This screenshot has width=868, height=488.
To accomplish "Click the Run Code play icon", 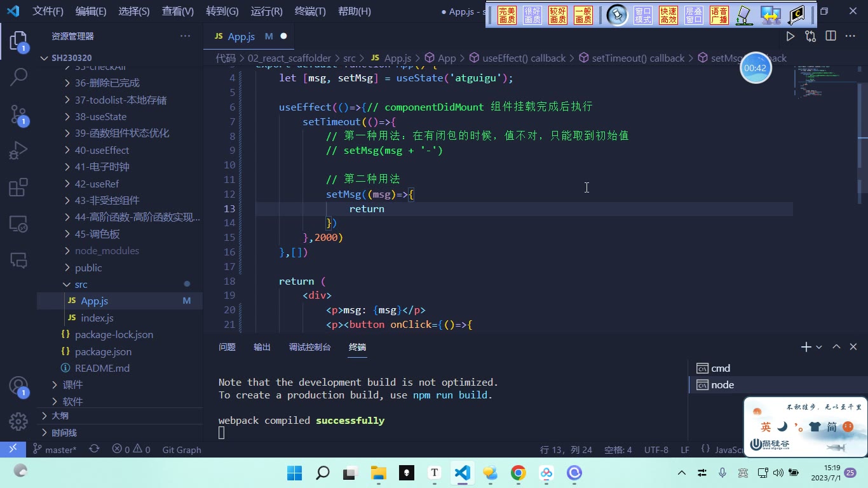I will tap(790, 36).
